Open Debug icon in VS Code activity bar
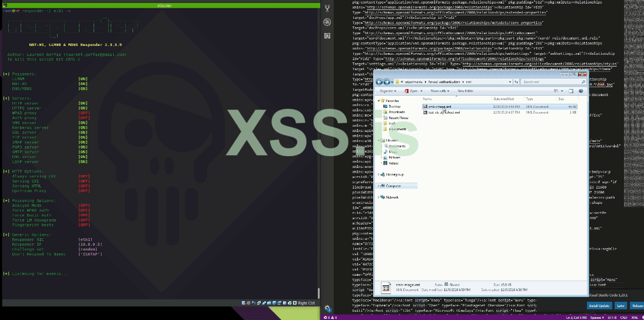Image resolution: width=644 pixels, height=320 pixels. click(x=327, y=22)
